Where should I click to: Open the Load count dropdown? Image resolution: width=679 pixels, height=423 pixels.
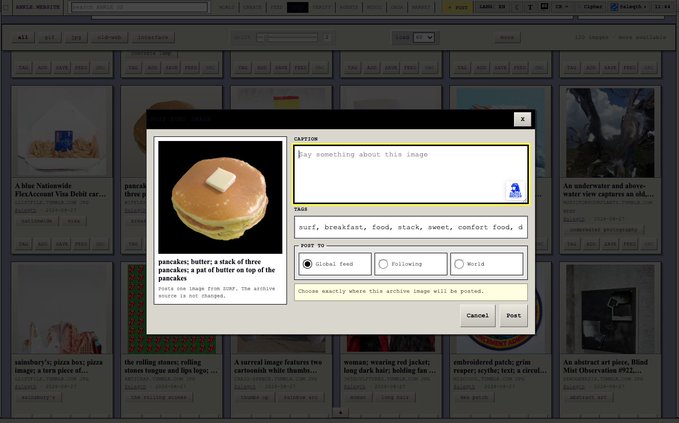point(424,38)
